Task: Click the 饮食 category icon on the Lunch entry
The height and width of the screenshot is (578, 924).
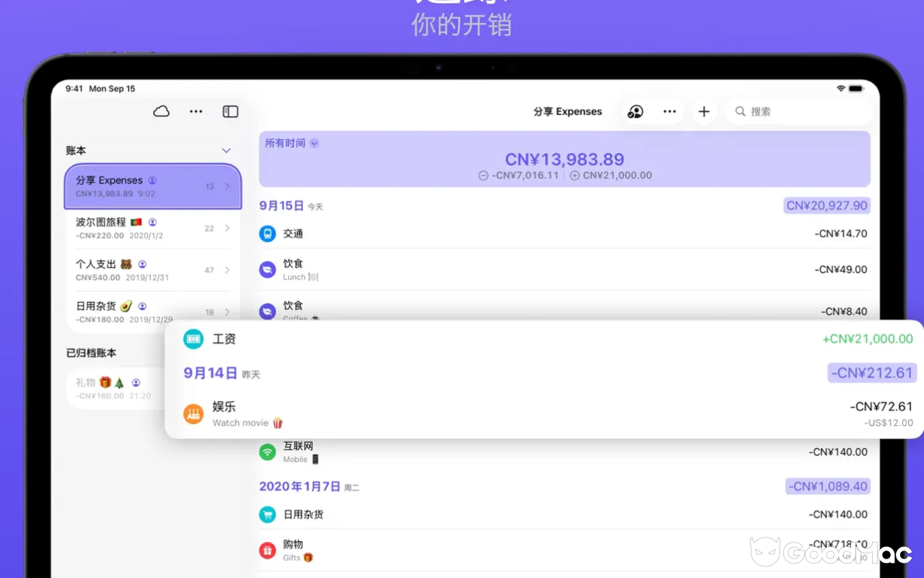Action: (x=267, y=269)
